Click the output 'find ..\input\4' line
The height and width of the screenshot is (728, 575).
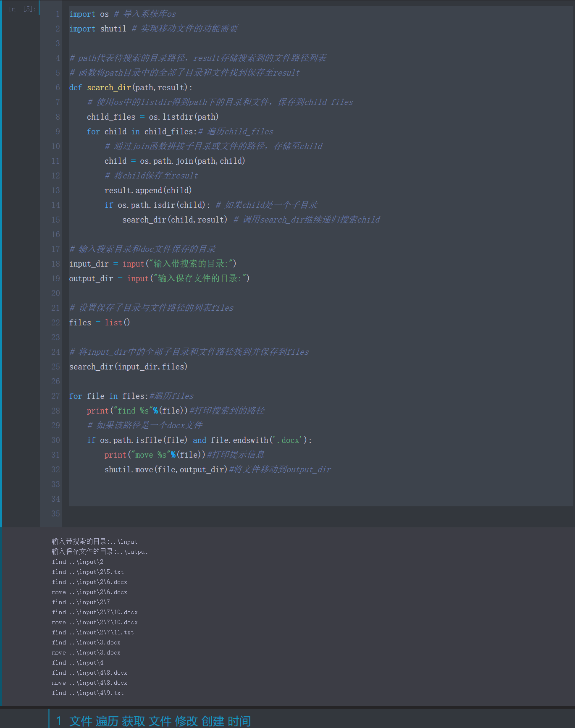click(78, 663)
